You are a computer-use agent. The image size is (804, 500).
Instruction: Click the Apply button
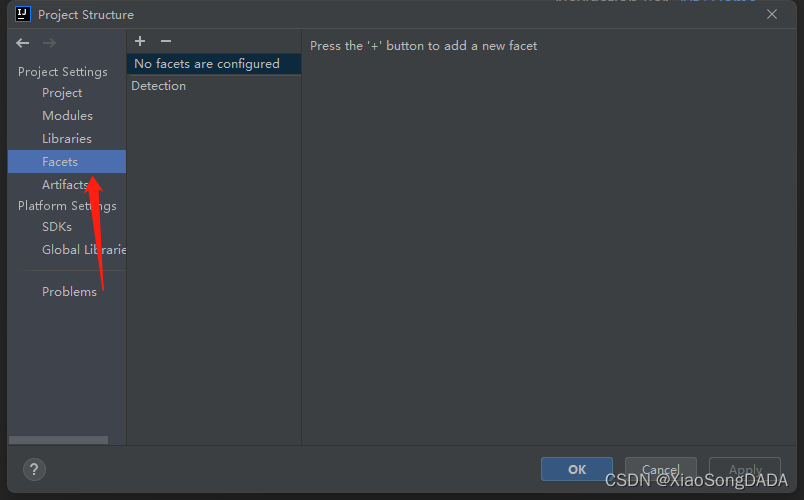click(745, 469)
